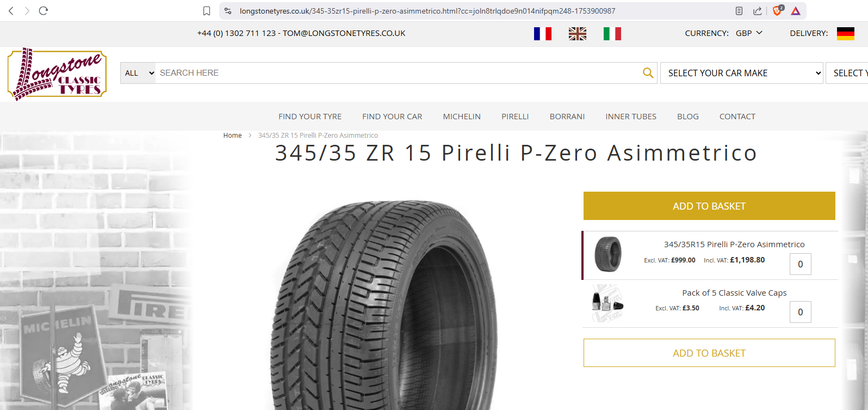Click the browser back arrow
868x410 pixels.
[11, 11]
